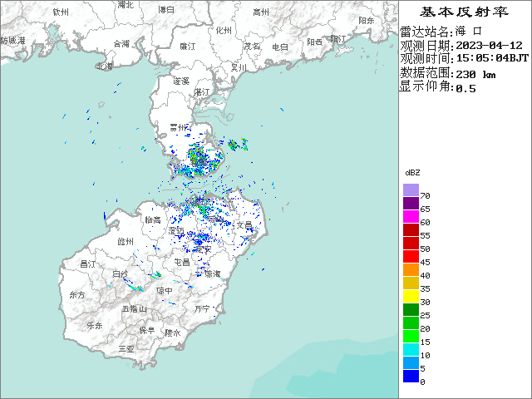This screenshot has height=399, width=532.
Task: Click the observation time 15:05:04BJT
Action: pos(492,58)
